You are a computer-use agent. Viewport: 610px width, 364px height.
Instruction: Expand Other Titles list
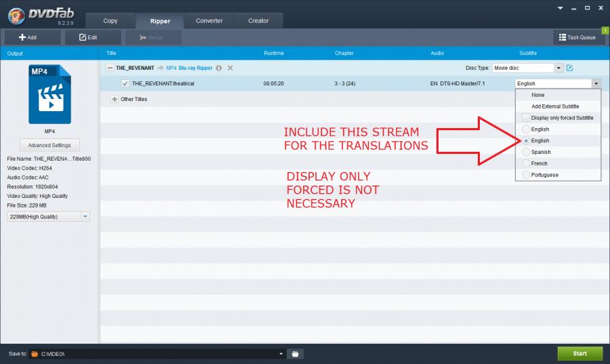(x=114, y=99)
